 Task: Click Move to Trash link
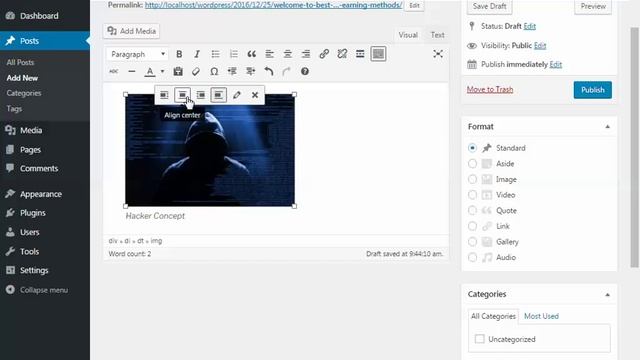(490, 89)
